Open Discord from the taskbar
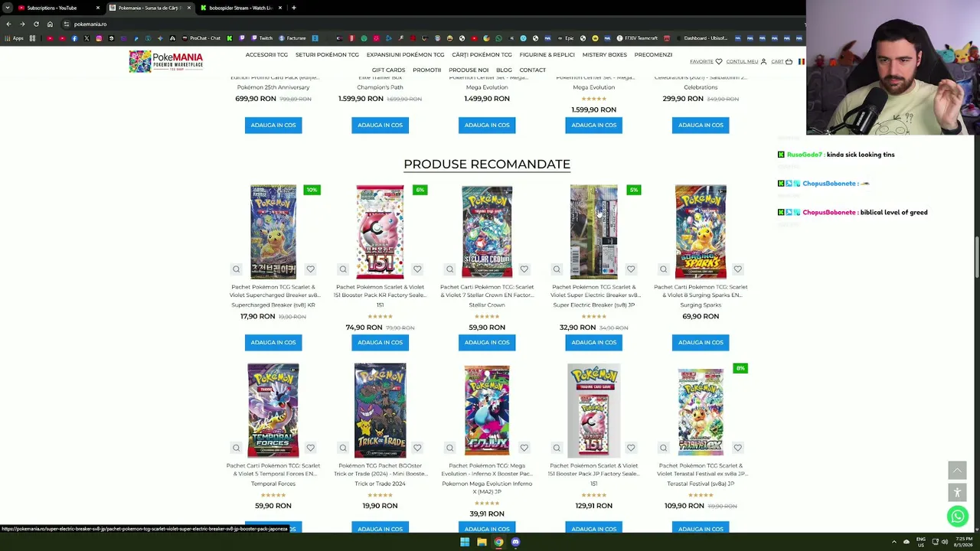Image resolution: width=980 pixels, height=551 pixels. click(x=515, y=542)
